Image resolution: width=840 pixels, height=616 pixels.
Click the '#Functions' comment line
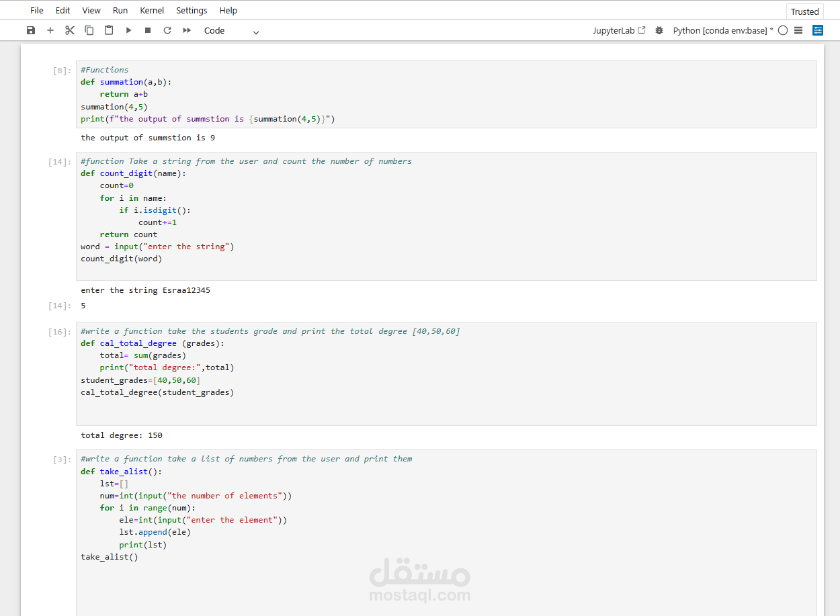(x=105, y=70)
